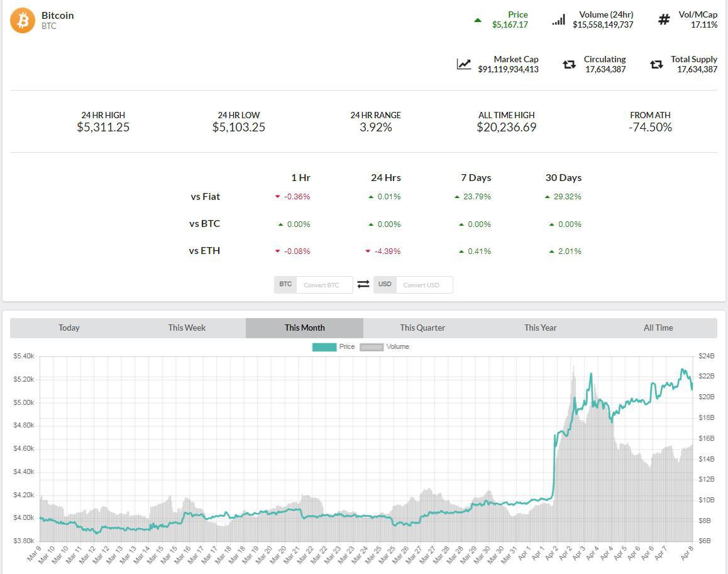Viewport: 728px width, 574px height.
Task: Focus the Convert USD input field
Action: click(x=424, y=285)
